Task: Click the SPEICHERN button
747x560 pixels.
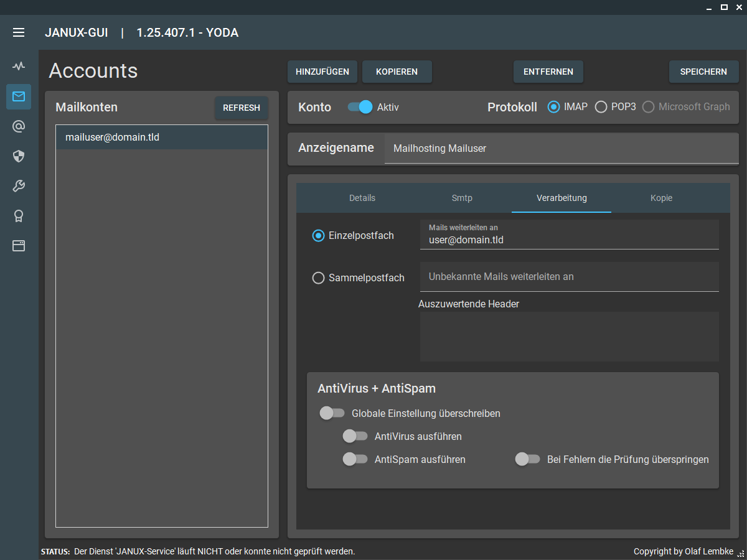Action: [703, 72]
